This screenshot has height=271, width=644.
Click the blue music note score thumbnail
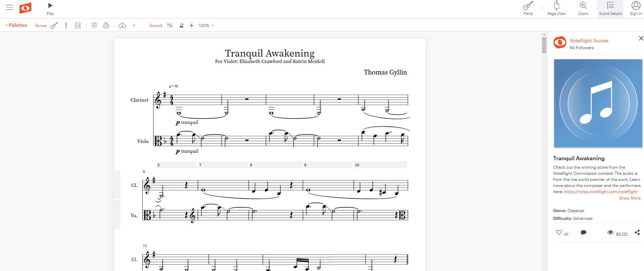pos(598,103)
